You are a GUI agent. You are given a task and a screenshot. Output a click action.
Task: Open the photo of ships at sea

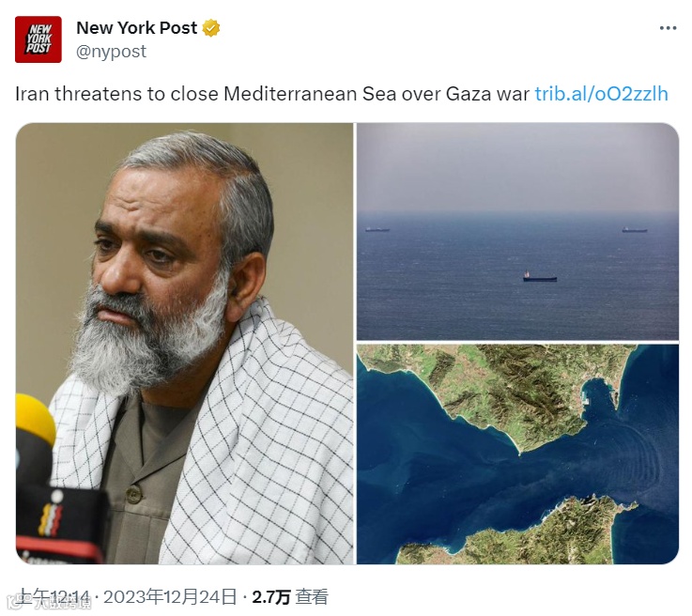point(517,231)
